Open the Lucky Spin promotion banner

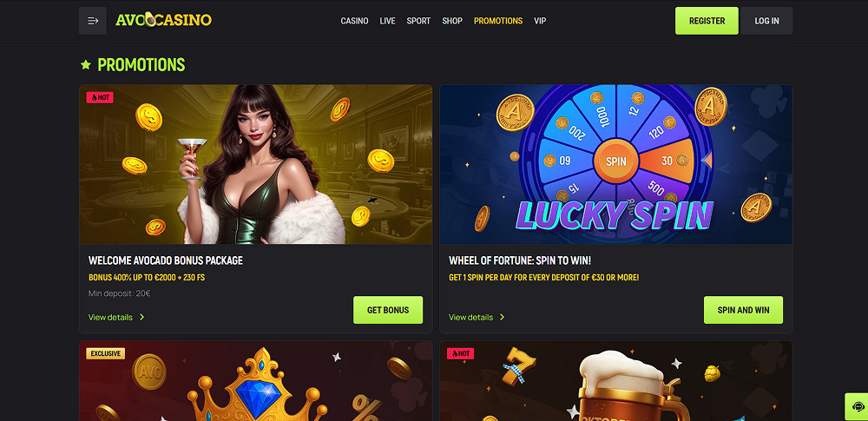(x=615, y=165)
